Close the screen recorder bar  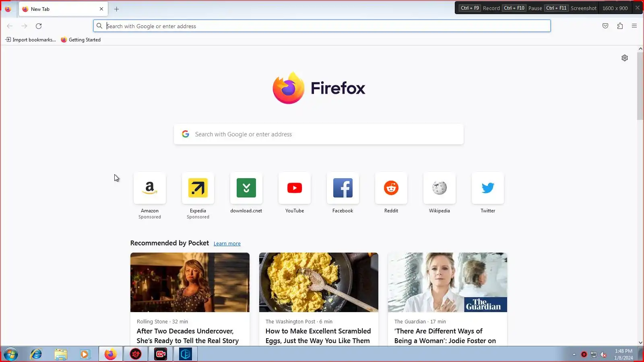(638, 8)
